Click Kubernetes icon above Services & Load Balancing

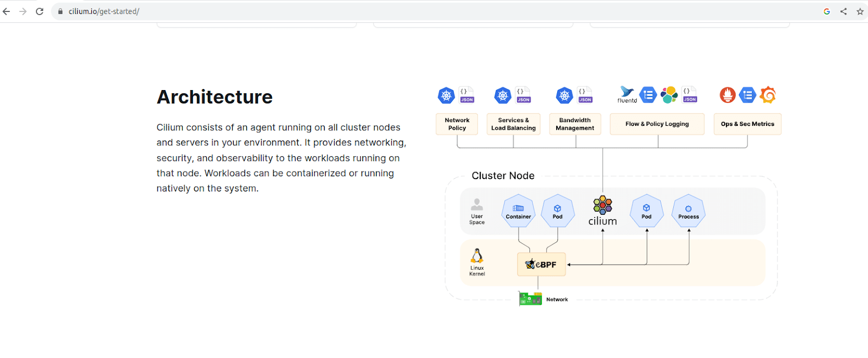tap(503, 95)
